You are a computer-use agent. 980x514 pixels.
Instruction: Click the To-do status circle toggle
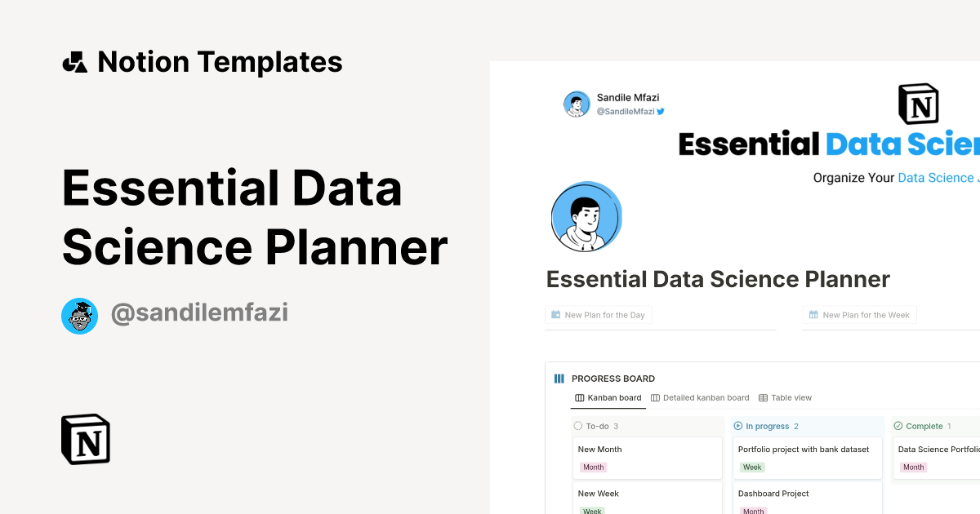coord(578,426)
